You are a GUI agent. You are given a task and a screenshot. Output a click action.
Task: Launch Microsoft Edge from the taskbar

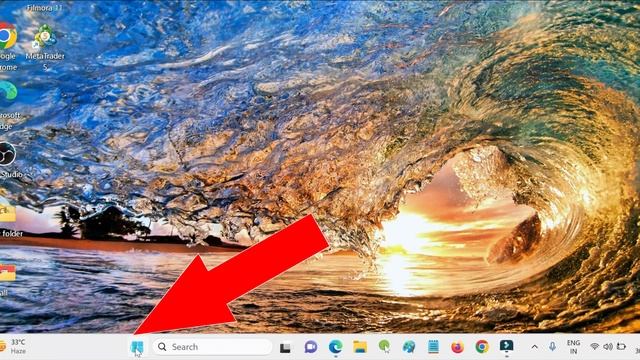(336, 347)
